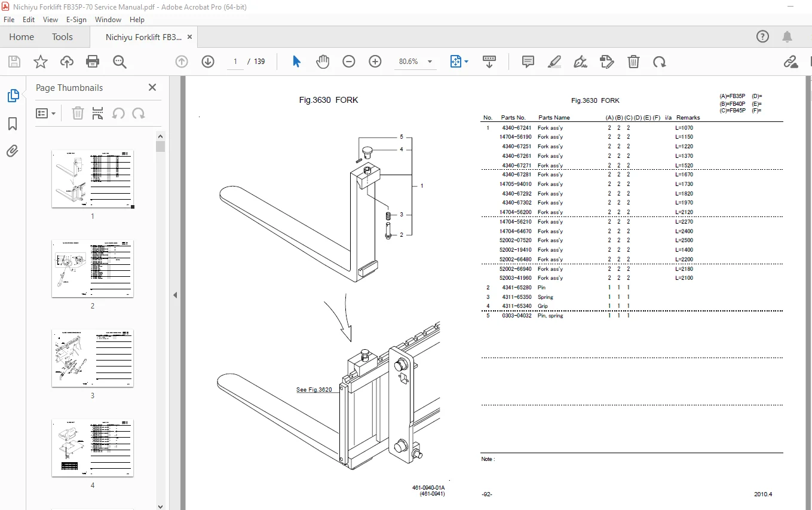This screenshot has width=812, height=510.
Task: Activate the Selection arrow tool
Action: click(296, 62)
